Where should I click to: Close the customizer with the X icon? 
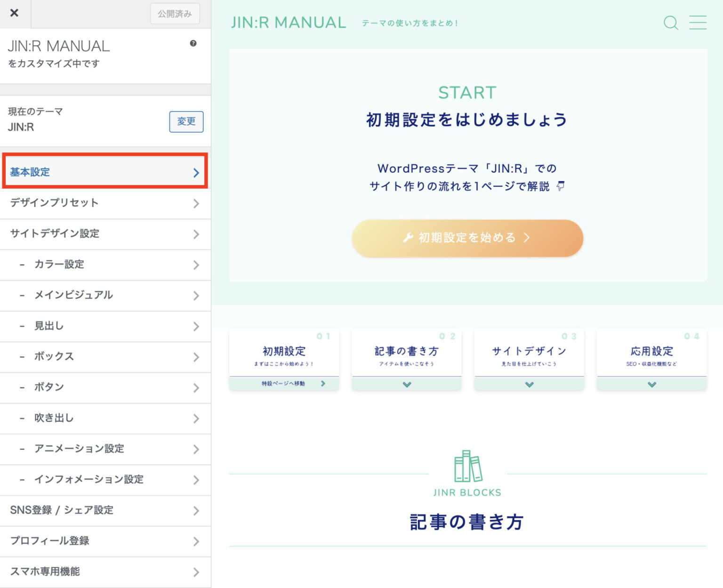coord(14,14)
